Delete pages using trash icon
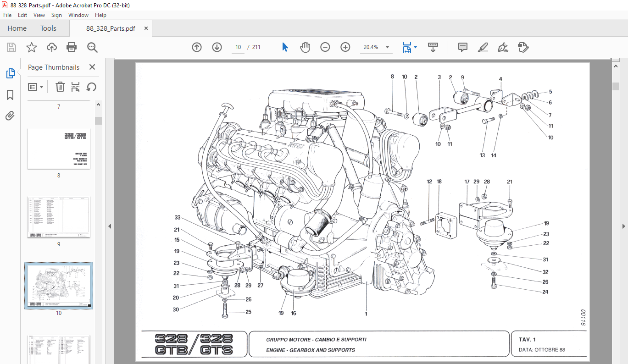 (60, 87)
